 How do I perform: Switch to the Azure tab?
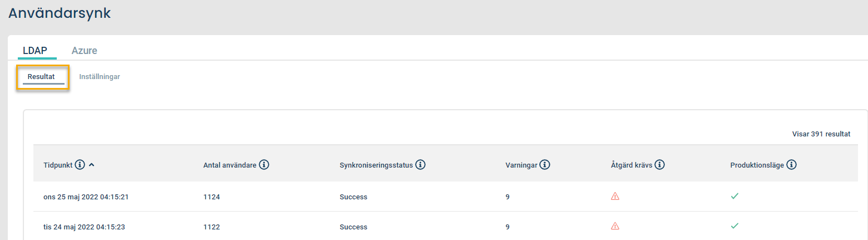click(x=85, y=51)
